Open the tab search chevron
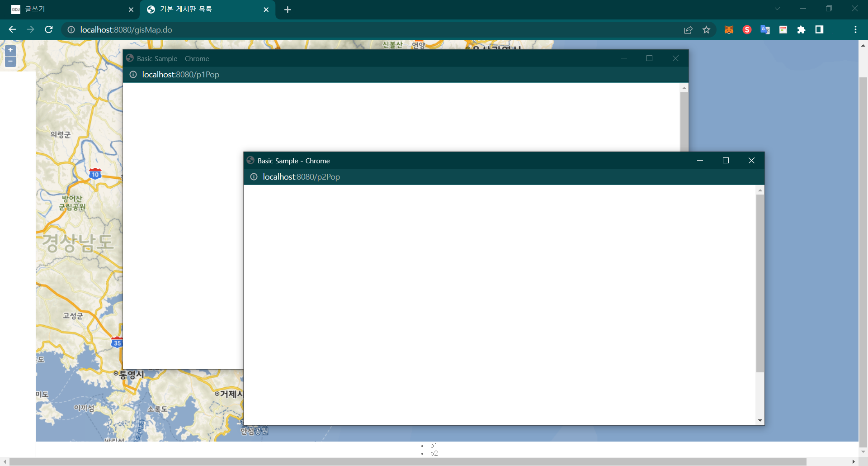 [x=777, y=9]
